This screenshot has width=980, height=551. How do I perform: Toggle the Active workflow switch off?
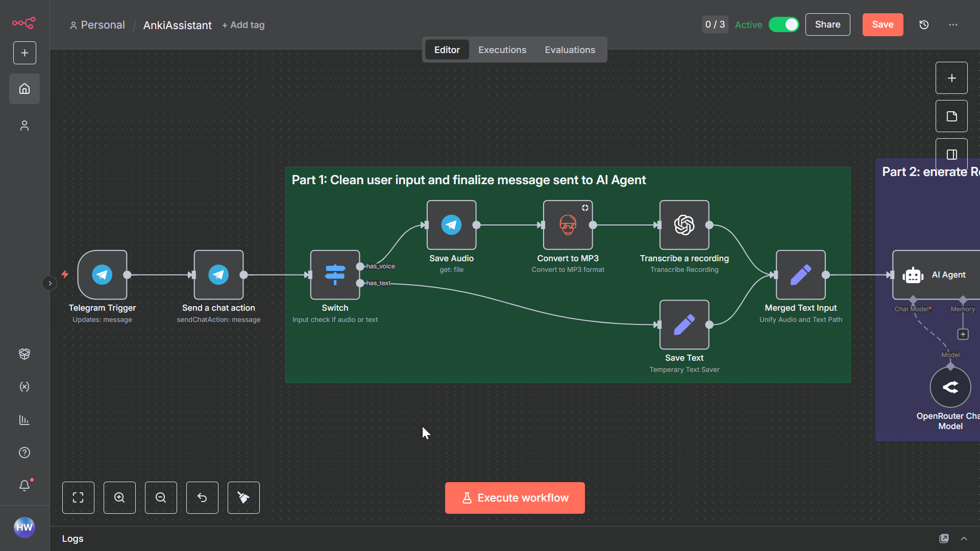click(x=783, y=24)
